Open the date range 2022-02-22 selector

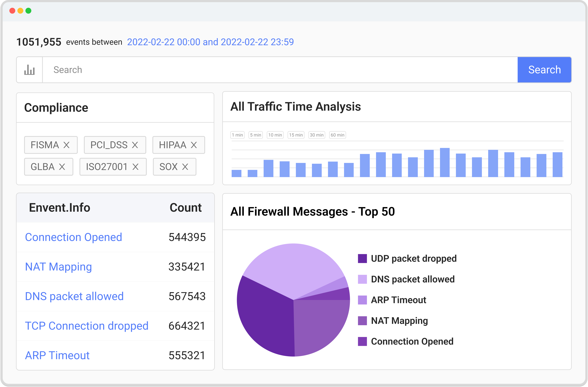tap(210, 42)
